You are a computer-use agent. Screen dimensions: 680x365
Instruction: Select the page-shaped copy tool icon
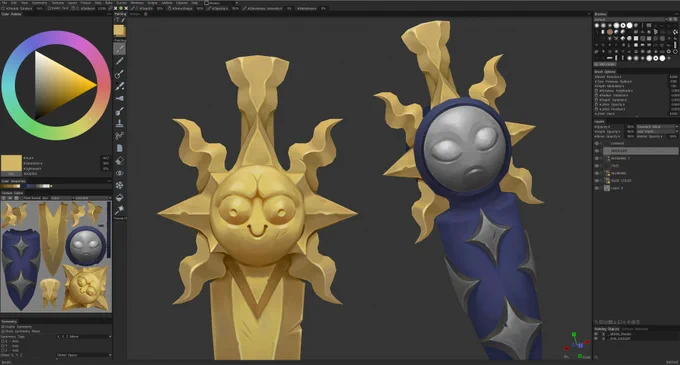[x=120, y=148]
